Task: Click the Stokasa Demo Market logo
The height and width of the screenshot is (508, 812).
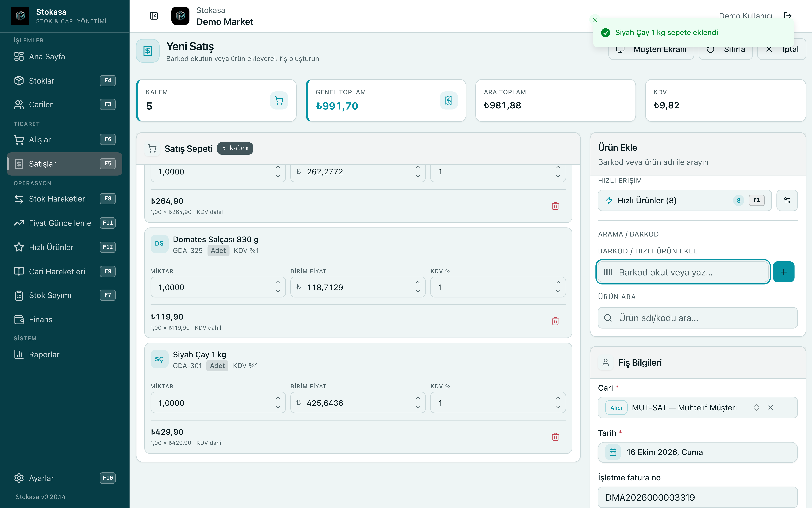Action: point(181,16)
